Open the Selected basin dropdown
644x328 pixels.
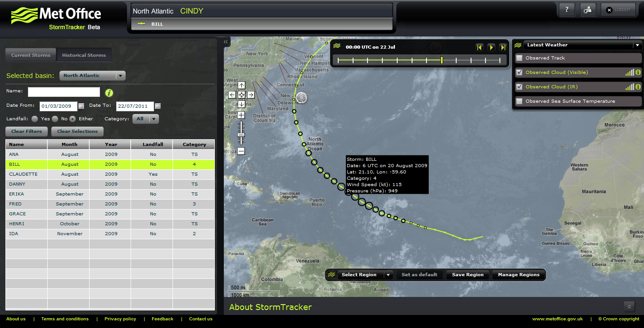(92, 75)
